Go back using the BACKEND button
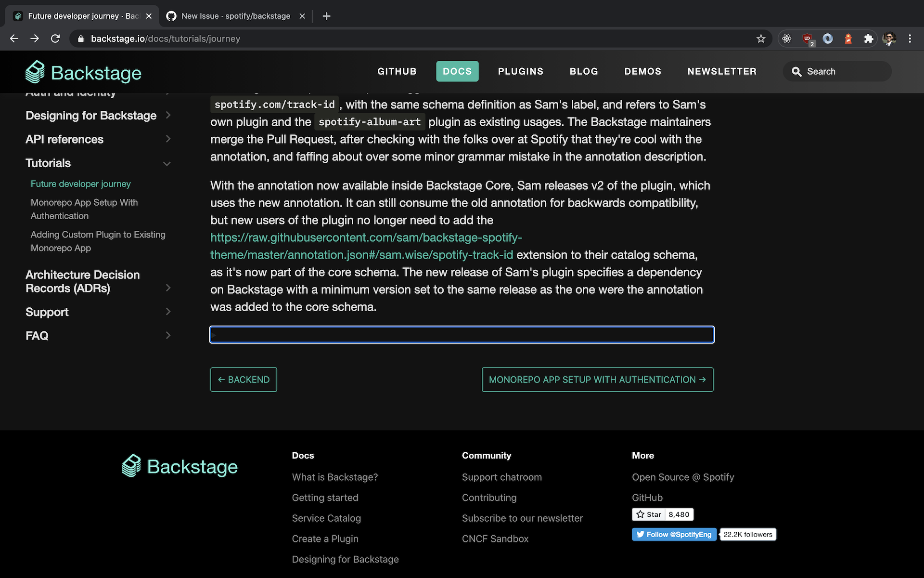 (x=244, y=379)
